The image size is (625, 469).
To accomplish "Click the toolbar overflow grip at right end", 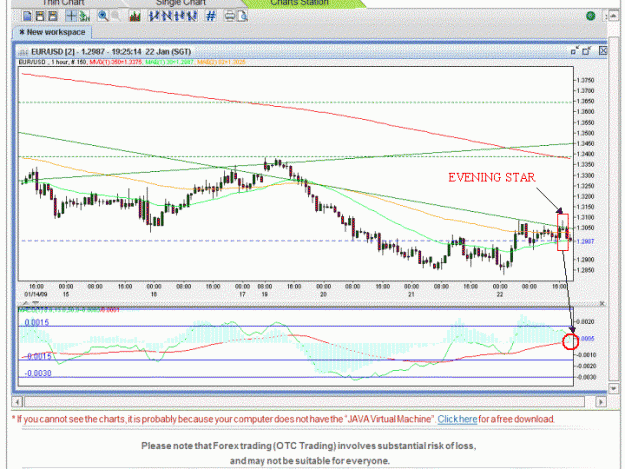I will pyautogui.click(x=605, y=16).
